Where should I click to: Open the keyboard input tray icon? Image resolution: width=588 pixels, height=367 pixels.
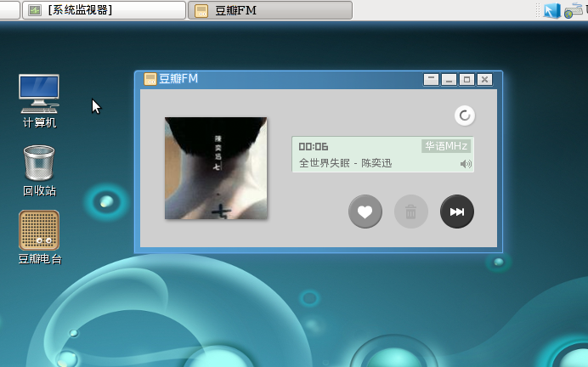[x=574, y=10]
